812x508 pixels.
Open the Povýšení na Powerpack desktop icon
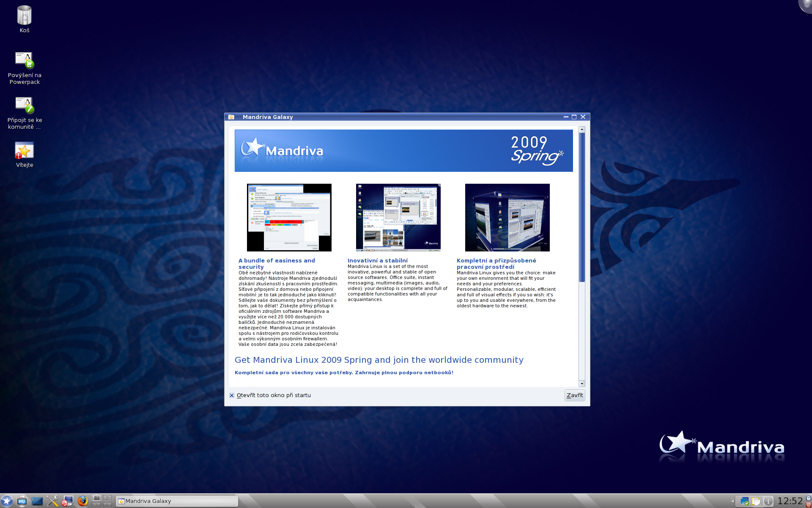[25, 68]
